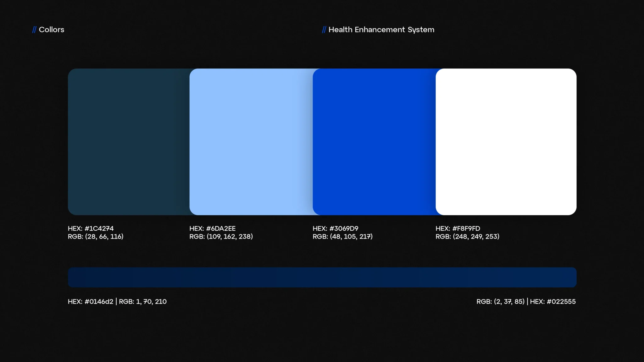644x362 pixels.
Task: Select the 'Health Enhancement System' title
Action: (x=381, y=30)
